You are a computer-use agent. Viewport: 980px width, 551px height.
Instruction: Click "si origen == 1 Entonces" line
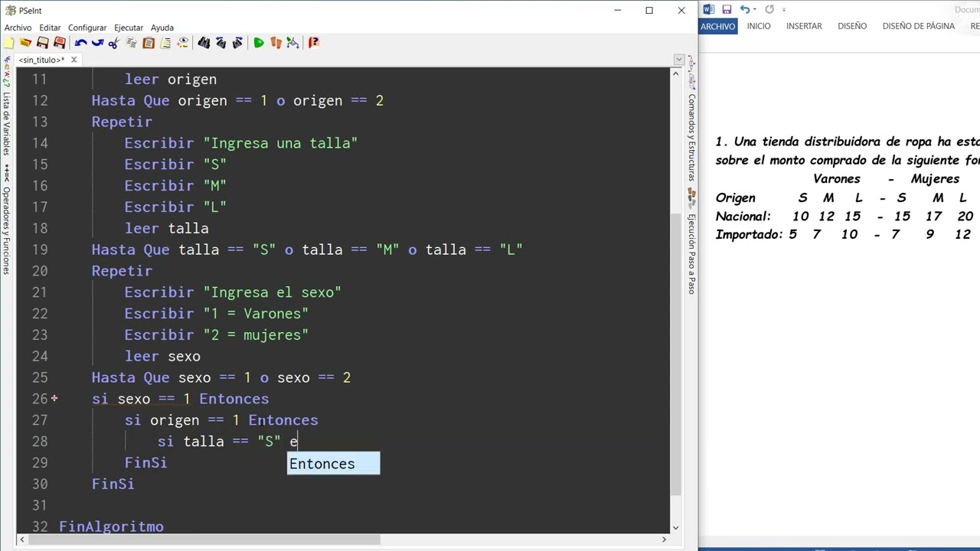pyautogui.click(x=221, y=420)
